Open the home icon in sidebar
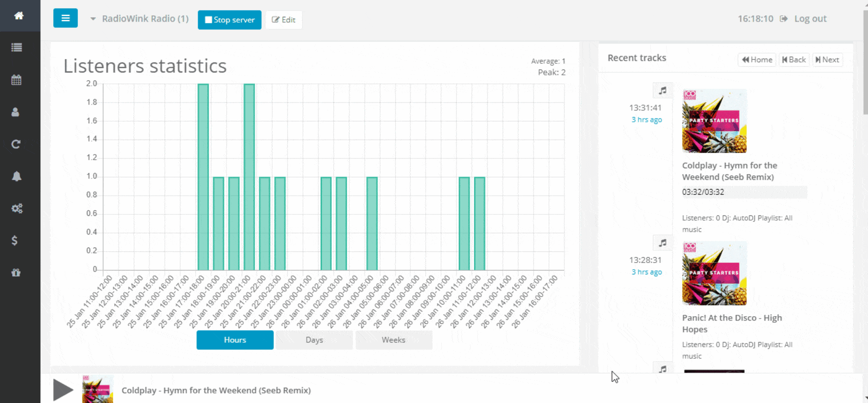 pos(19,16)
